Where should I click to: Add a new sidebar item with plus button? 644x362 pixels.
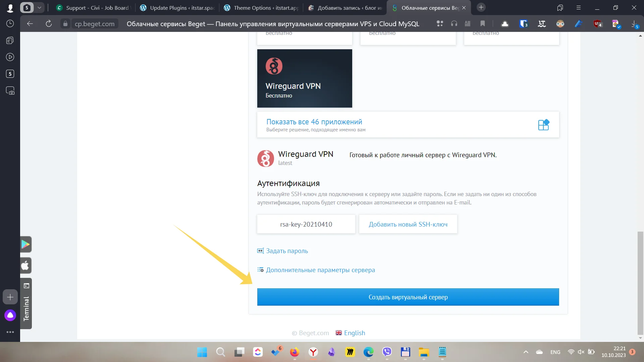coord(10,297)
